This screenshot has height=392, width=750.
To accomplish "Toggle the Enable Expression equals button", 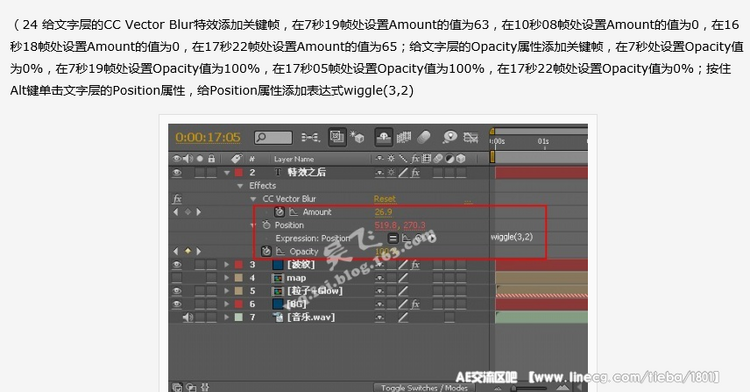I will pyautogui.click(x=393, y=238).
